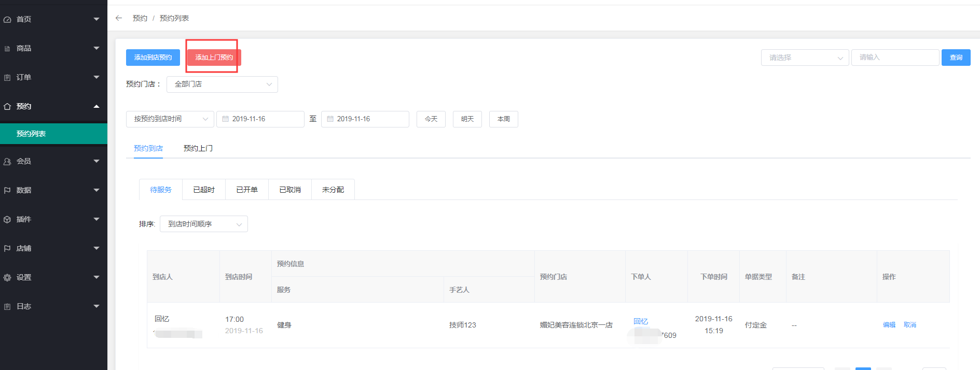Click the 数据 flag icon
980x370 pixels.
click(x=7, y=191)
